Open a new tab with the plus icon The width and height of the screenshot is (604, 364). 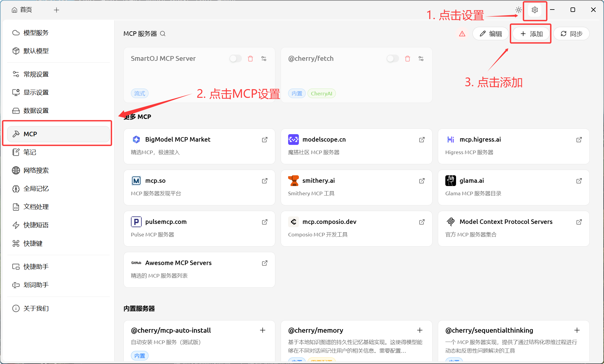tap(56, 10)
